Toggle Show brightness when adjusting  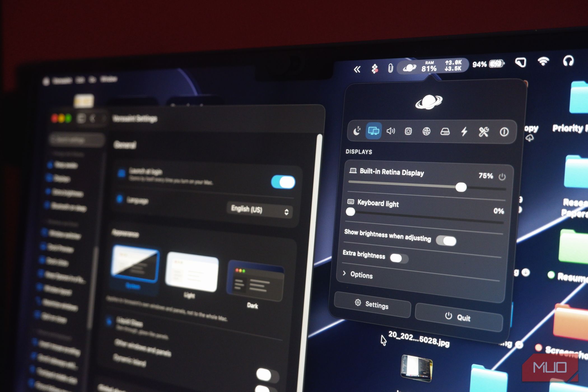(446, 241)
